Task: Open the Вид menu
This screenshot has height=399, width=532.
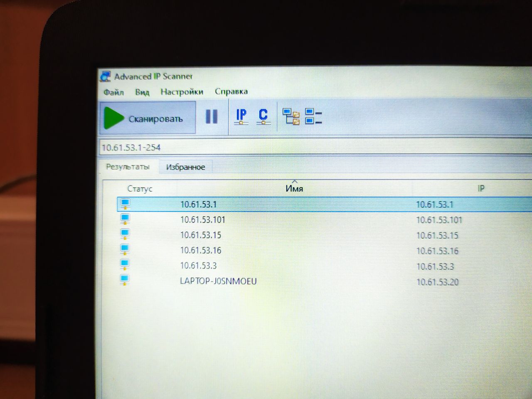Action: (x=142, y=92)
